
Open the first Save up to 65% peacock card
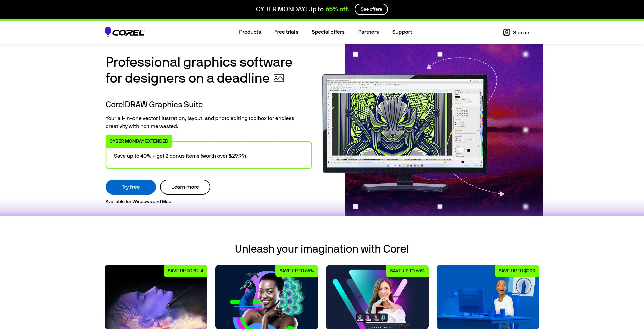pos(267,297)
